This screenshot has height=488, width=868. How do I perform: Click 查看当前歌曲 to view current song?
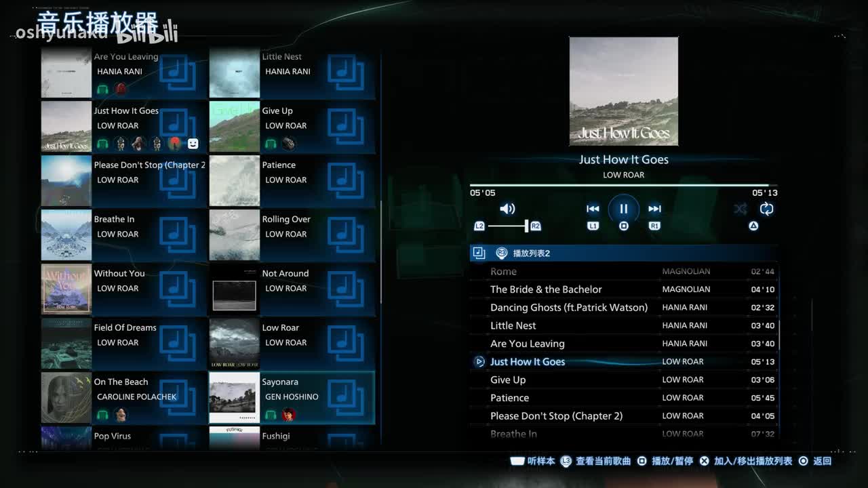click(596, 461)
